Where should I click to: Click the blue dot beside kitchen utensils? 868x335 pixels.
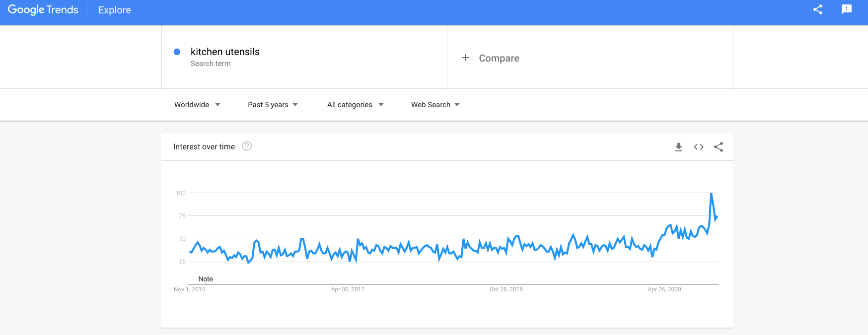coord(177,52)
